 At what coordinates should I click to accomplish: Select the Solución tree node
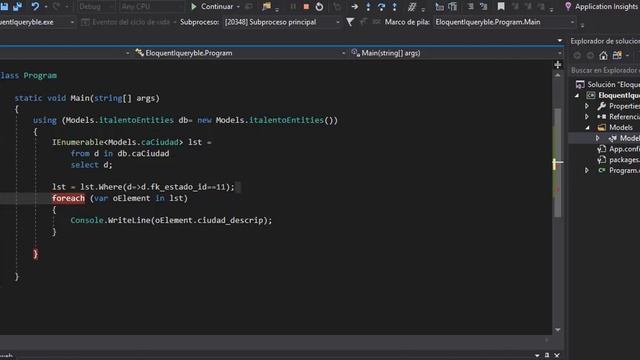click(607, 84)
